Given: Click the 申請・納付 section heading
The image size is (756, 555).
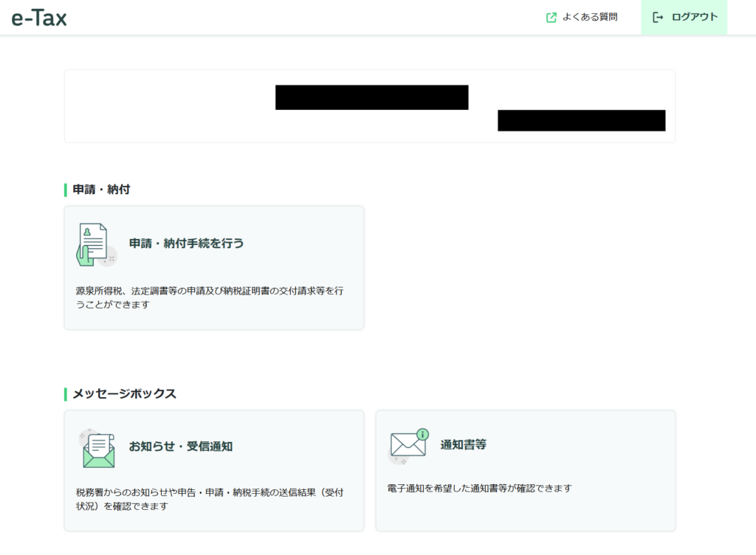Looking at the screenshot, I should (x=101, y=190).
